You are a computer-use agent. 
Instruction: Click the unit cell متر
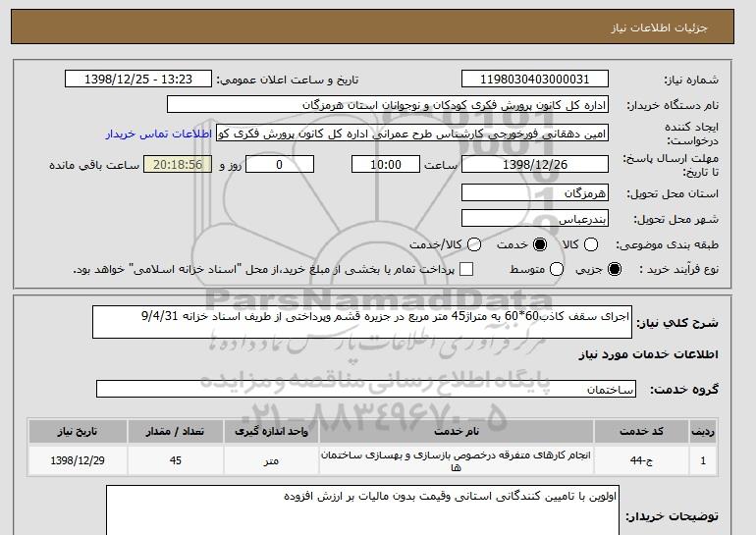pos(271,460)
